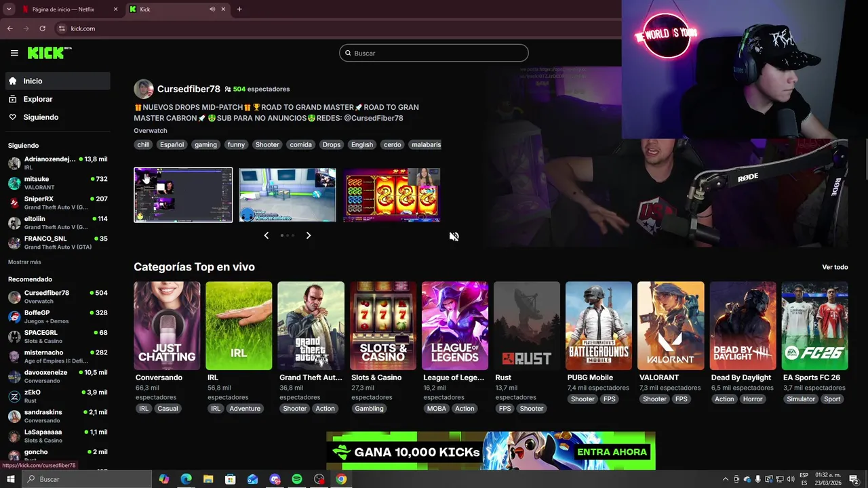Open eltoliin channel in sidebar
The width and height of the screenshot is (868, 488).
[58, 222]
